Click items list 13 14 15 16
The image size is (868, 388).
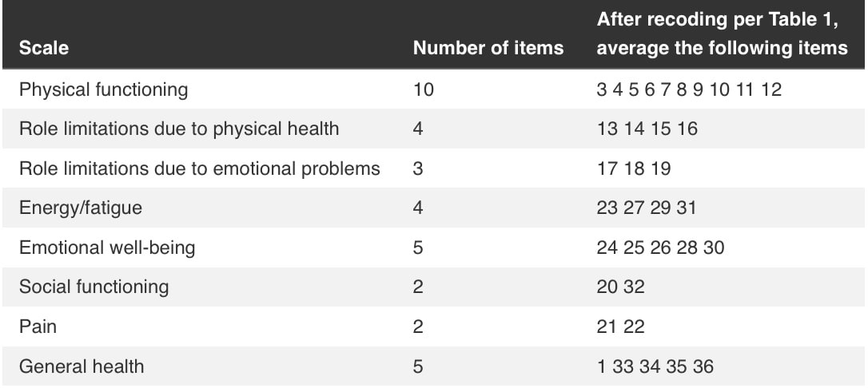pyautogui.click(x=647, y=129)
